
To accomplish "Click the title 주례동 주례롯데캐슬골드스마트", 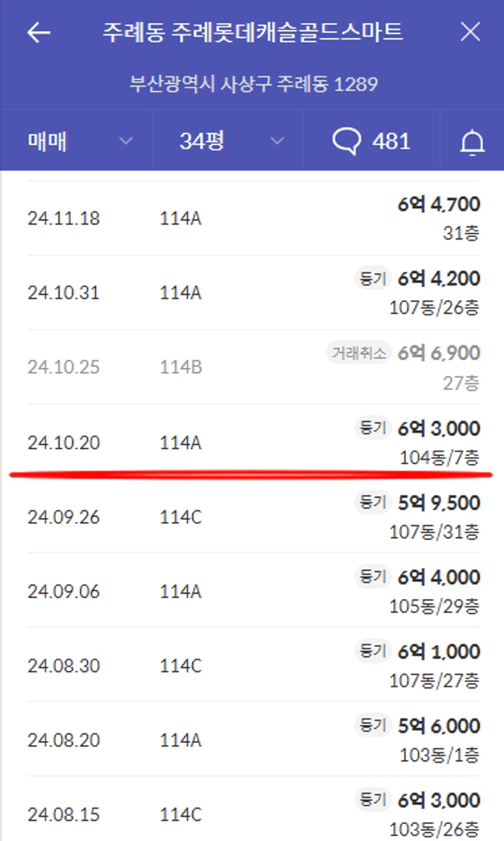I will pyautogui.click(x=253, y=32).
